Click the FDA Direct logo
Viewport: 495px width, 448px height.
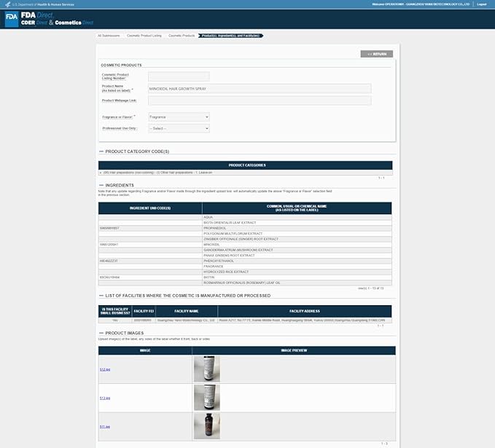12,19
